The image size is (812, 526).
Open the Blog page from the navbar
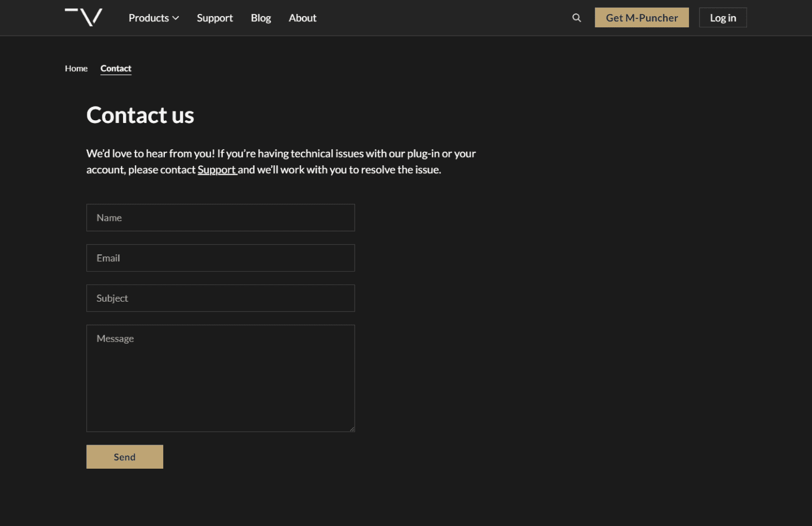(261, 18)
